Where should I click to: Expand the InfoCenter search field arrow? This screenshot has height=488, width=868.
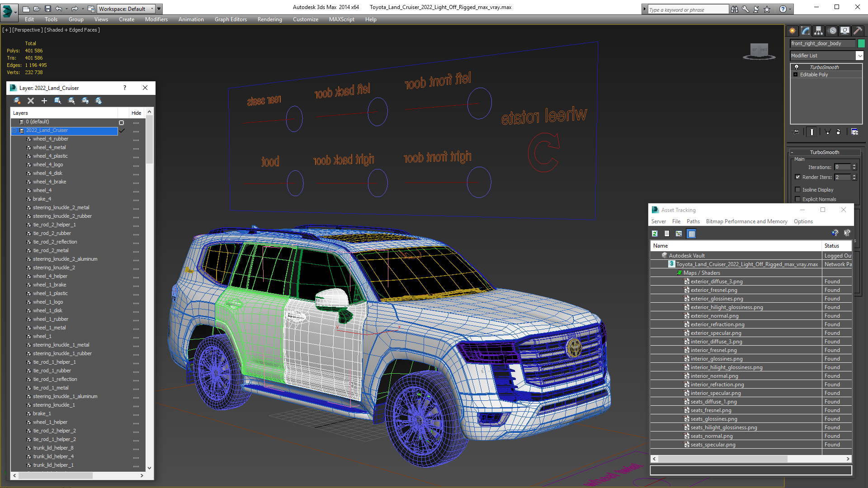pyautogui.click(x=644, y=9)
